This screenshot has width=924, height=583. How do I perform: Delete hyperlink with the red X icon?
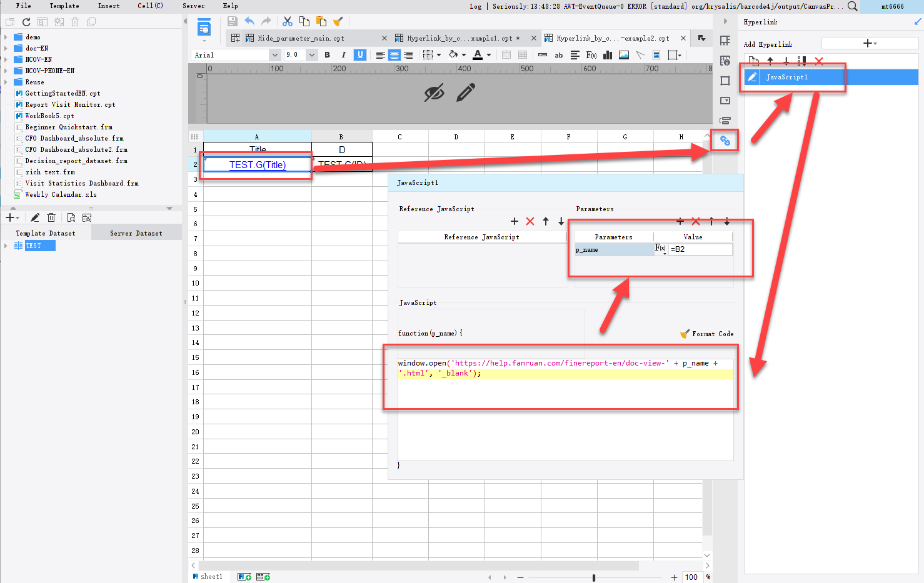819,61
